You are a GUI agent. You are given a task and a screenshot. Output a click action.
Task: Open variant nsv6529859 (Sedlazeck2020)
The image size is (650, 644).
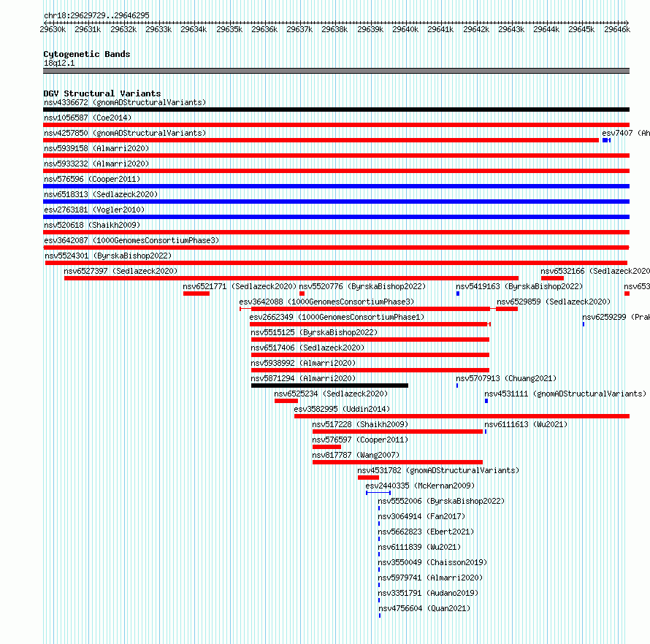coord(554,302)
